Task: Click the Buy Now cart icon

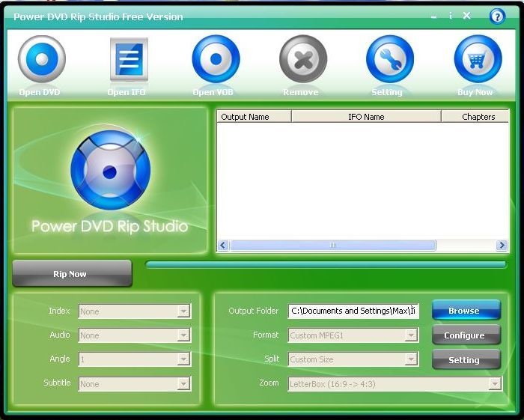Action: point(477,59)
